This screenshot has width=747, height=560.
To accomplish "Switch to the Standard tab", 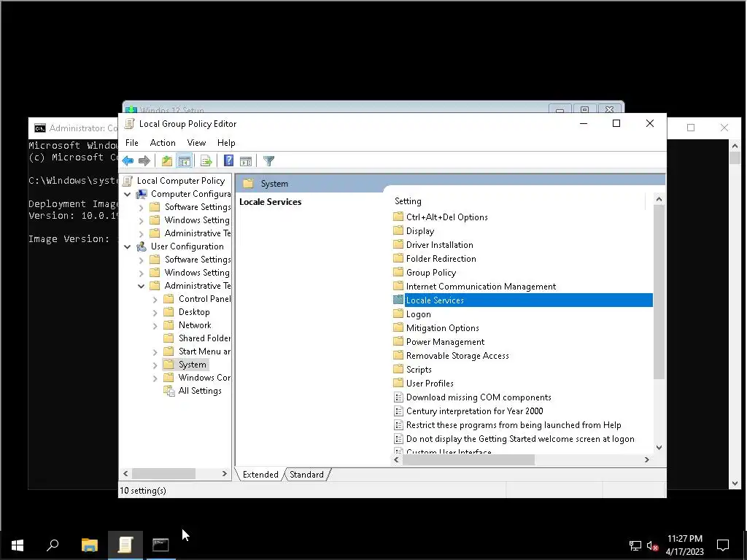I will (x=306, y=474).
